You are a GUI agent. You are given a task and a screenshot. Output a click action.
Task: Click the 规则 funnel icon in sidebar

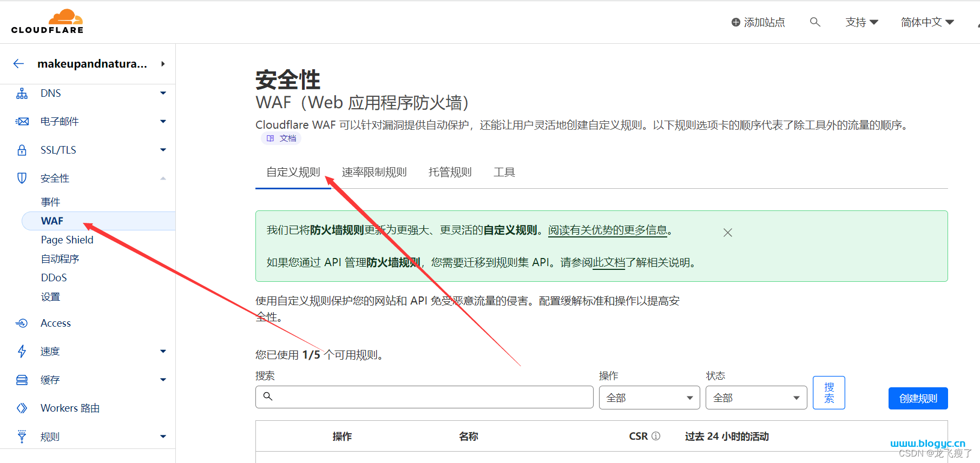click(x=22, y=436)
